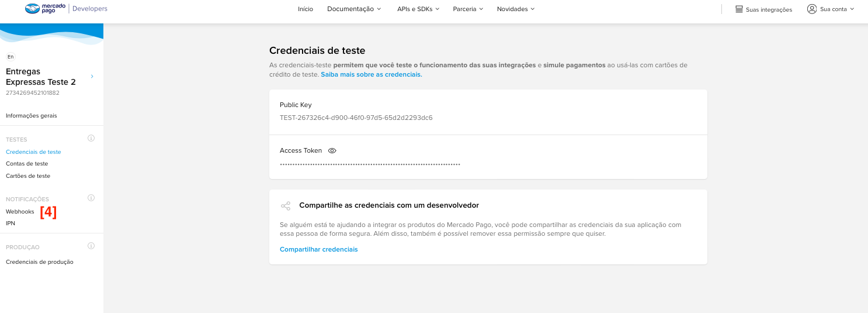868x313 pixels.
Task: Expand the Parceria menu
Action: click(468, 9)
